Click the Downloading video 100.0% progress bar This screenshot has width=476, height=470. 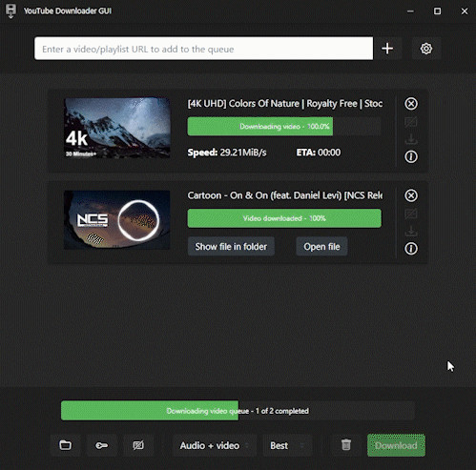point(284,127)
